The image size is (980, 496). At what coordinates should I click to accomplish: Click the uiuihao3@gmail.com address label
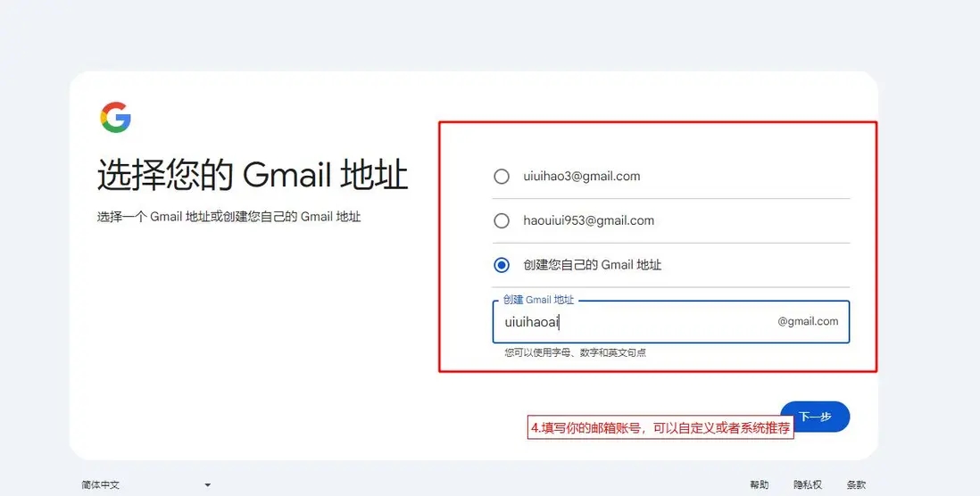[x=582, y=176]
